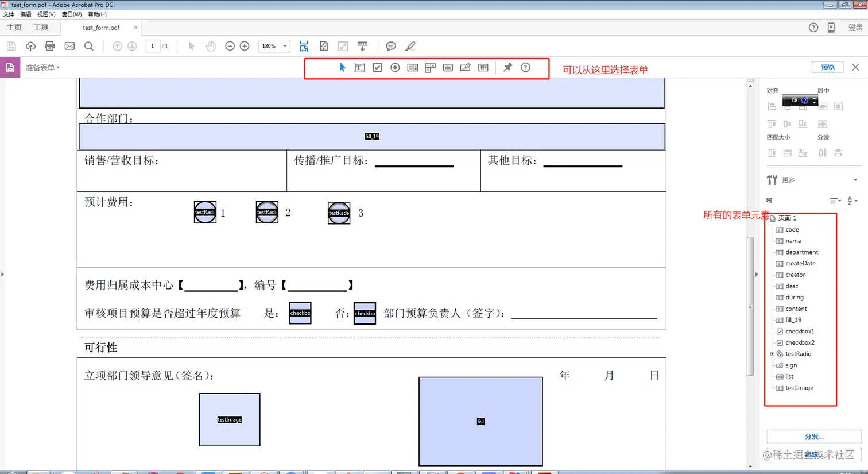Open the 文件 menu
Viewport: 868px width, 474px height.
pos(9,14)
